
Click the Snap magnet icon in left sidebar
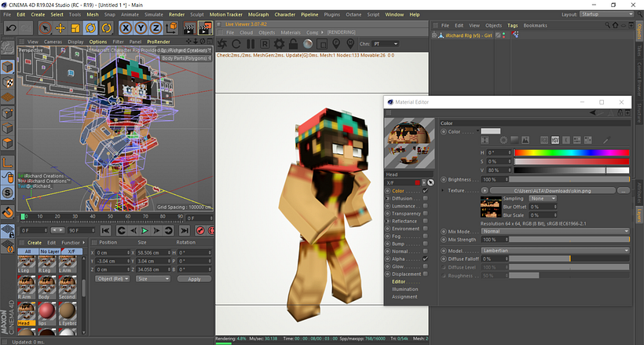coord(8,212)
